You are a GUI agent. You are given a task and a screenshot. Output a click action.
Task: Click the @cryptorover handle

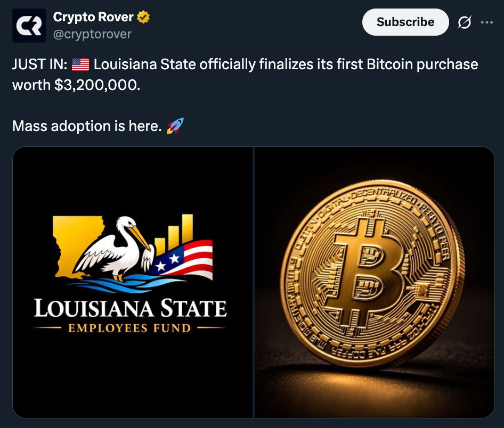pyautogui.click(x=92, y=34)
